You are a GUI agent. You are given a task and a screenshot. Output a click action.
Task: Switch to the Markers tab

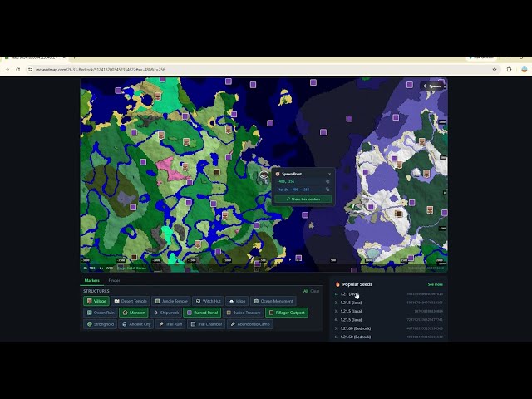coord(92,281)
